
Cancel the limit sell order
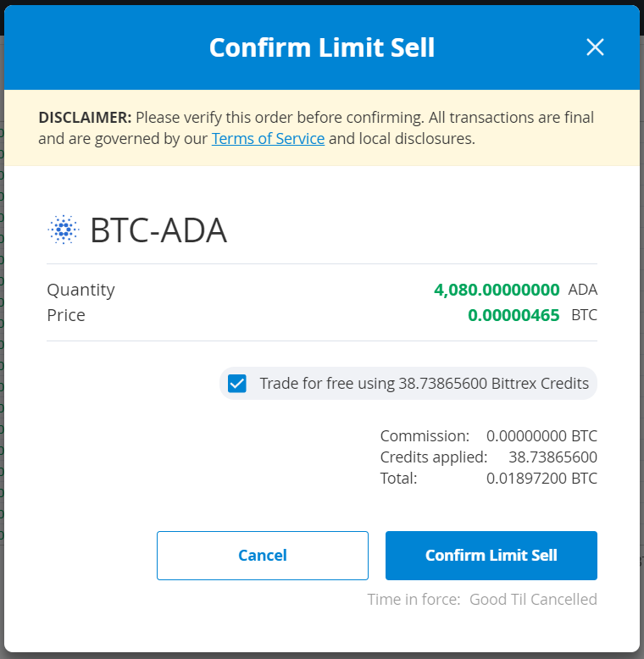263,555
